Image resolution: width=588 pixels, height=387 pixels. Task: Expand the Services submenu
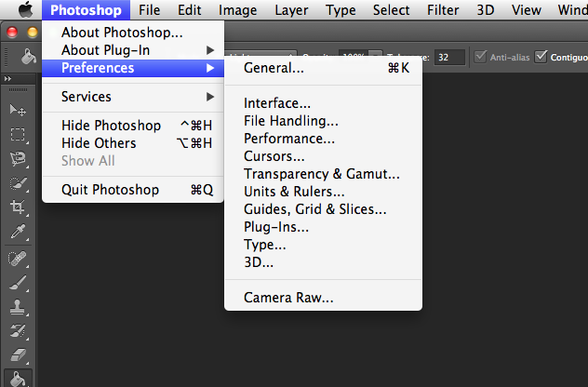(133, 97)
